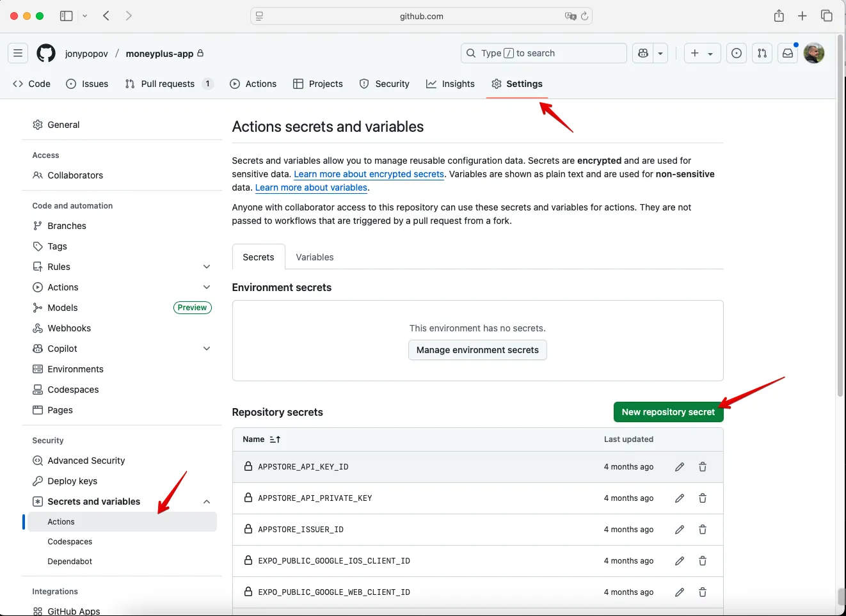The height and width of the screenshot is (616, 846).
Task: Switch to the Insights tab
Action: coord(451,84)
